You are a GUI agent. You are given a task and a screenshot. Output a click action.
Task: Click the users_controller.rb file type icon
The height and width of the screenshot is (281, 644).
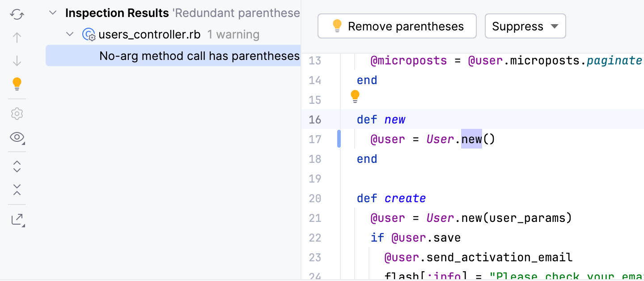click(89, 34)
